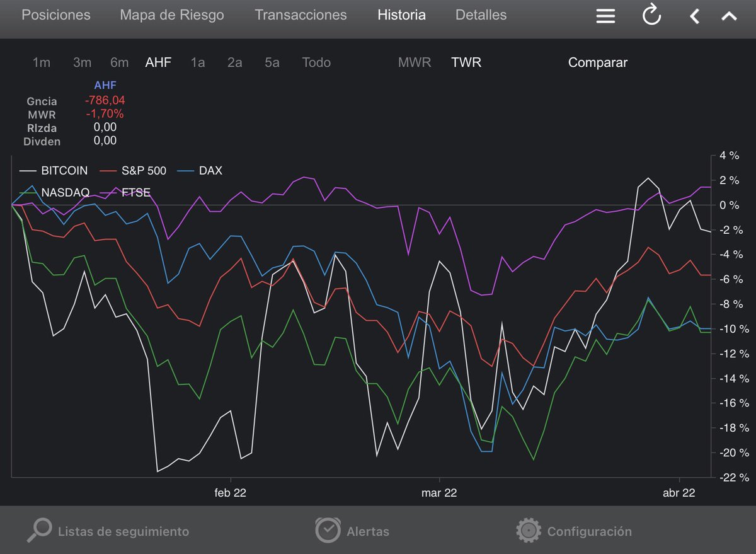Toggle the FTSE legend series

126,192
